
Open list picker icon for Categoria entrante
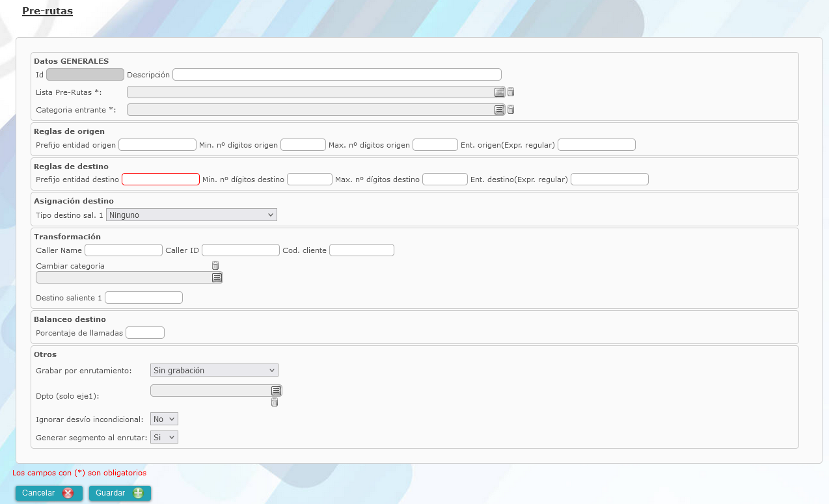(499, 110)
